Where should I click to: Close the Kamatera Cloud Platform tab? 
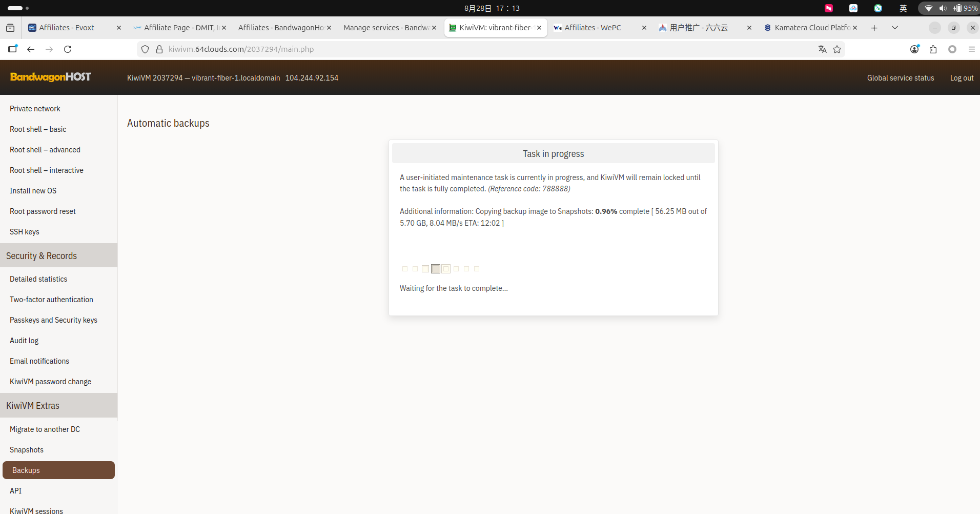click(x=855, y=28)
